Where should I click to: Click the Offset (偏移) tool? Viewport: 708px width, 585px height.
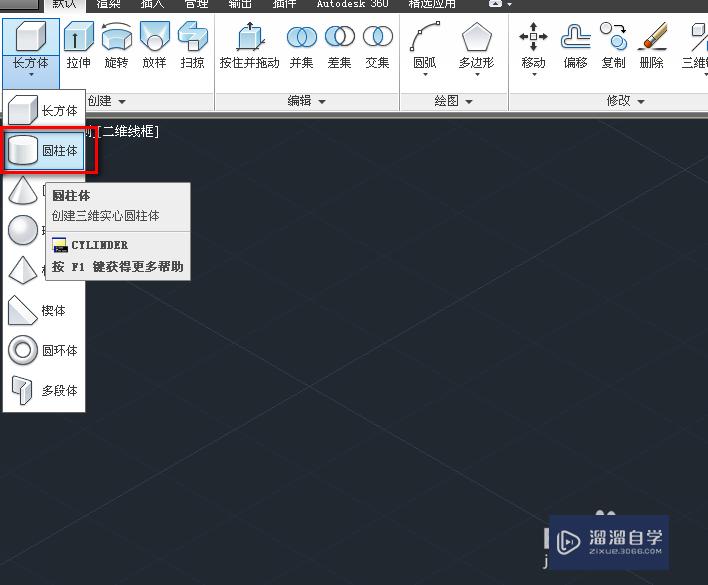point(575,45)
